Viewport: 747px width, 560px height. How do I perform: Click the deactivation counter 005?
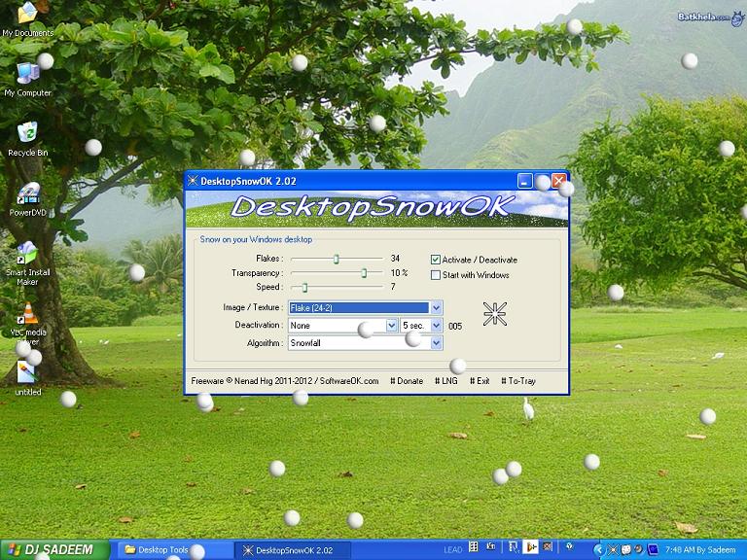455,327
